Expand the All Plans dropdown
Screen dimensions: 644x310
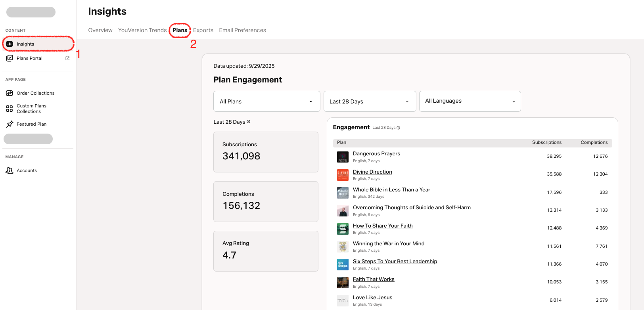266,101
